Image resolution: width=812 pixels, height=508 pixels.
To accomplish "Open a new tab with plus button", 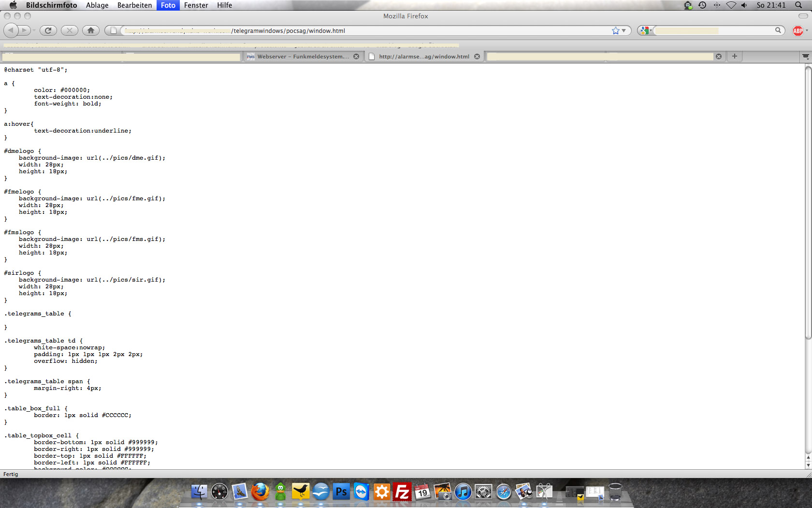I will point(734,56).
